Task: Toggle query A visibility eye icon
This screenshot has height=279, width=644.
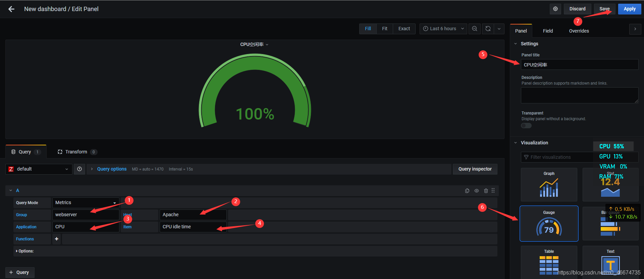Action: 477,191
